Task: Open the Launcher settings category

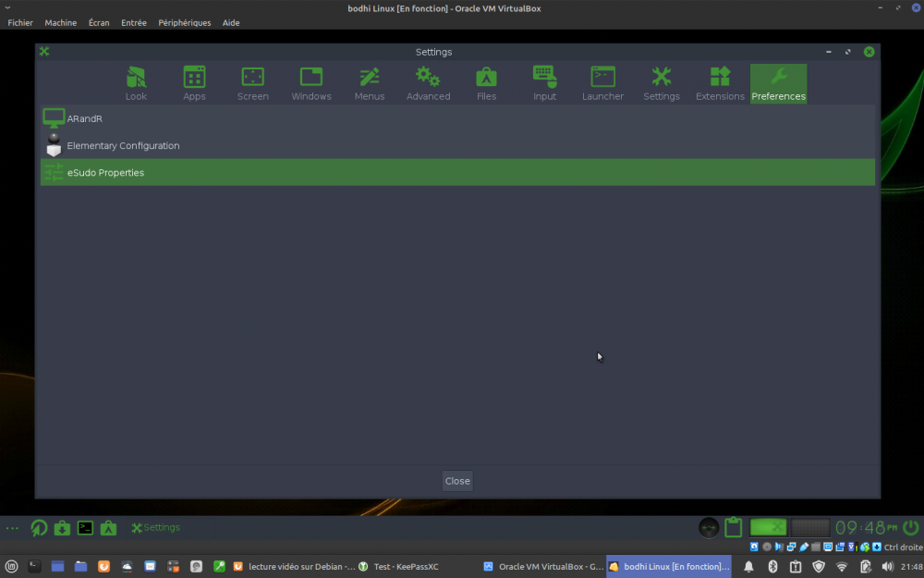Action: tap(602, 83)
